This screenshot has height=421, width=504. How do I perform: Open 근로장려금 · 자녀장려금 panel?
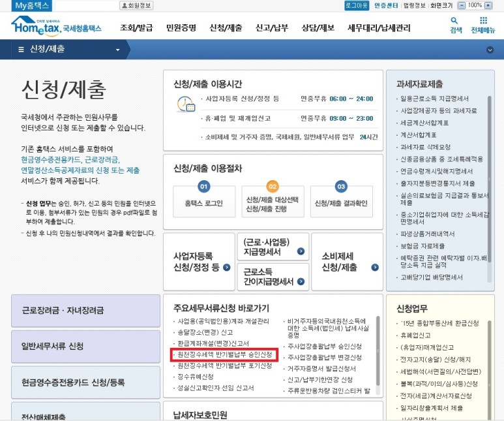(85, 311)
